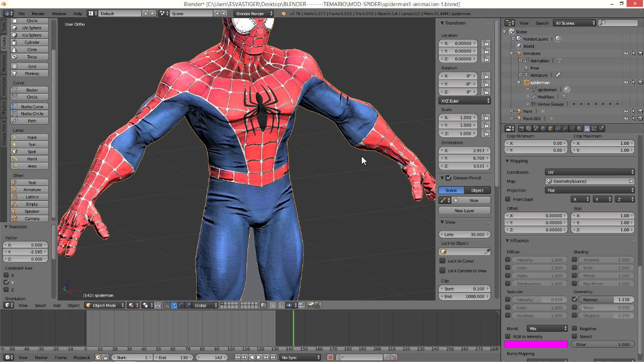
Task: Collapse the Armature tree item in outliner
Action: (x=512, y=53)
